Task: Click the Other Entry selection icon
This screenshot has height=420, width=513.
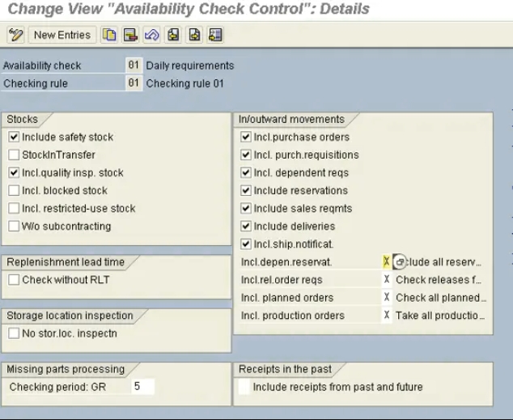Action: 215,35
